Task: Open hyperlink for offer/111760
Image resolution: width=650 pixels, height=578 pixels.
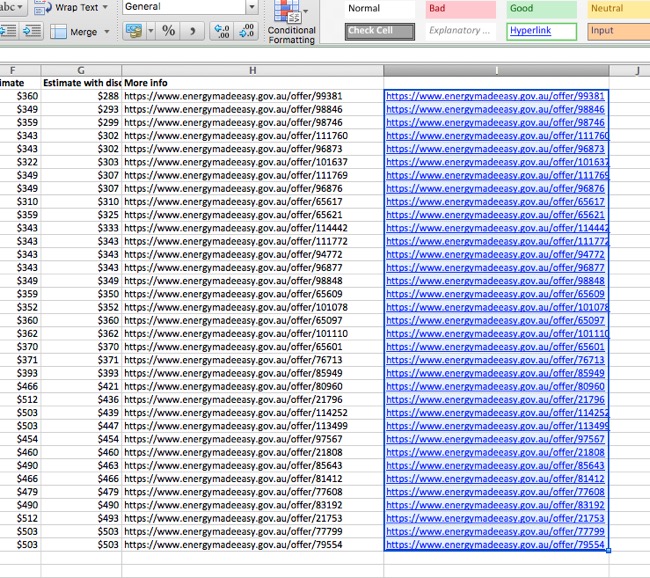Action: [497, 136]
